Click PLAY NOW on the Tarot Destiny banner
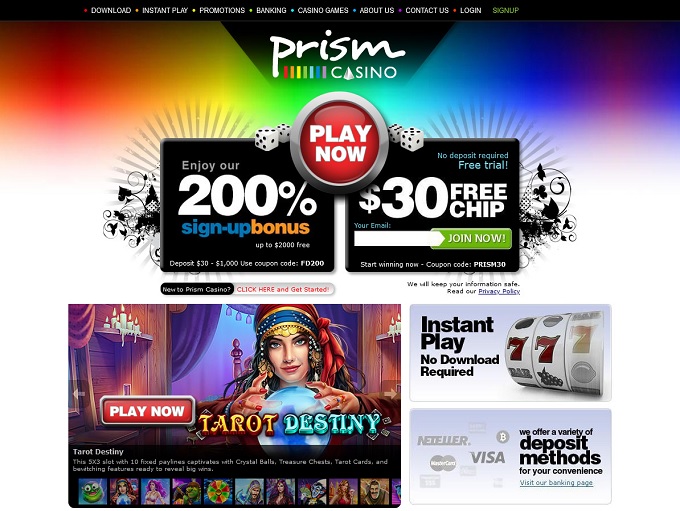This screenshot has width=680, height=511. point(147,411)
